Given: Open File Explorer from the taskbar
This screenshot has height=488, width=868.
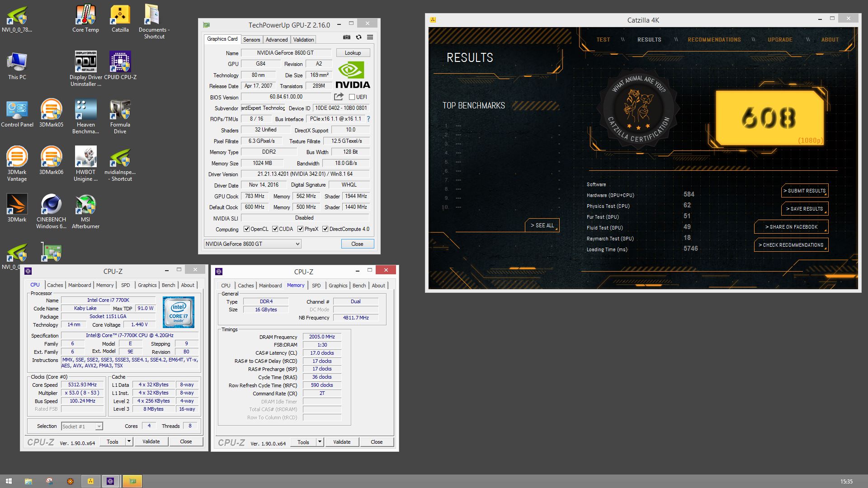Looking at the screenshot, I should pos(28,481).
